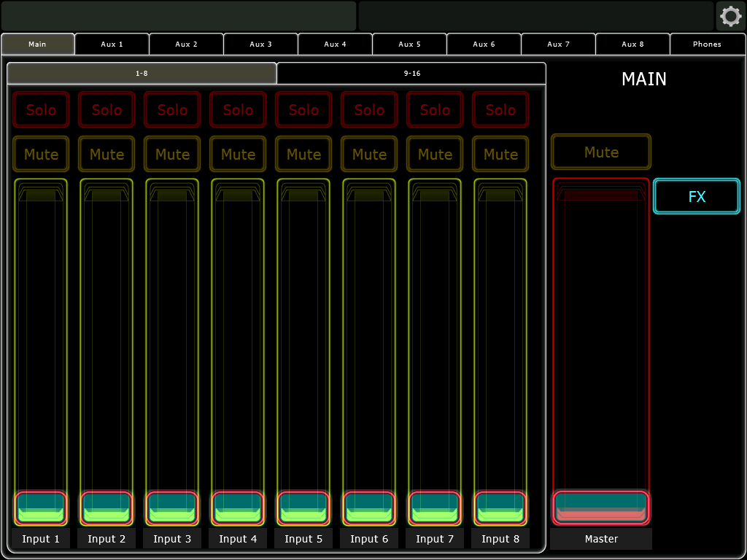
Task: Select the 1-8 channel bank tab
Action: click(x=142, y=74)
